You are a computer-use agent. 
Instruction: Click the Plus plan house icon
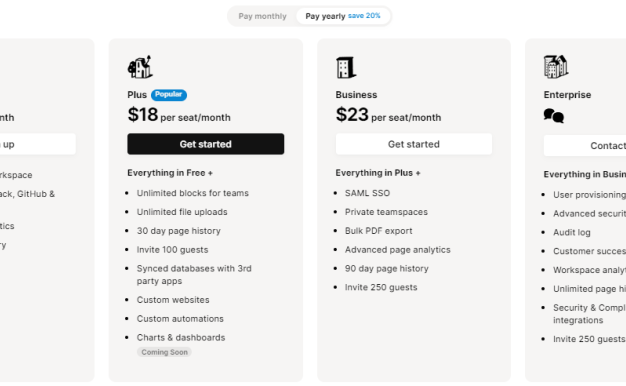click(x=140, y=67)
